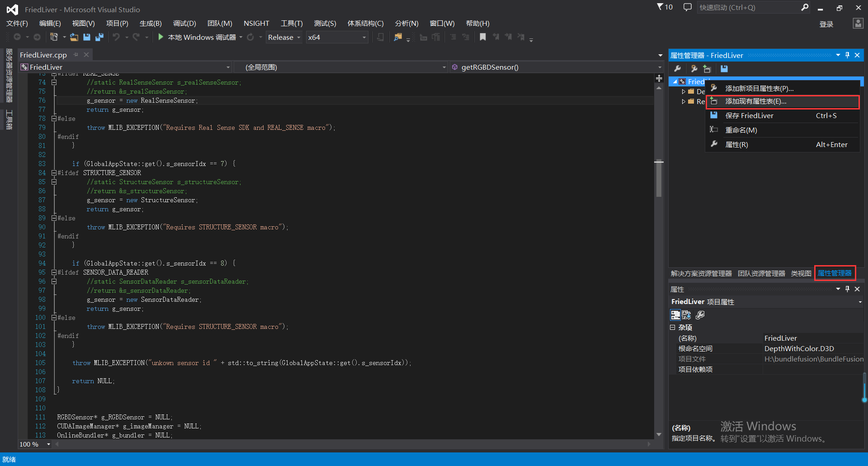Select Categorized view icon in Properties panel
Image resolution: width=868 pixels, height=466 pixels.
pos(675,315)
